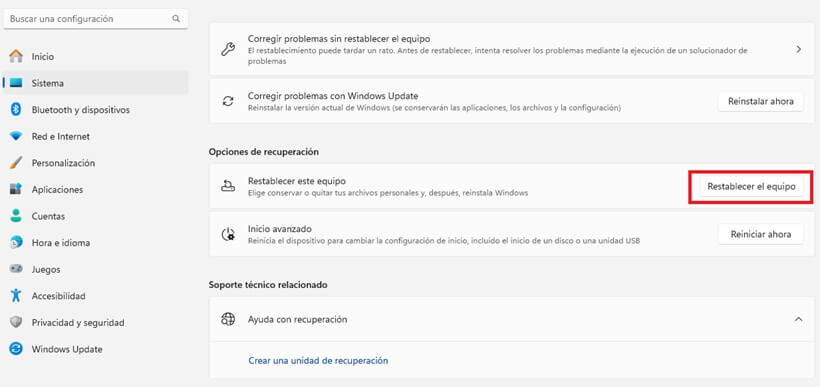820x387 pixels.
Task: Select the Cuentas person icon
Action: tap(16, 216)
